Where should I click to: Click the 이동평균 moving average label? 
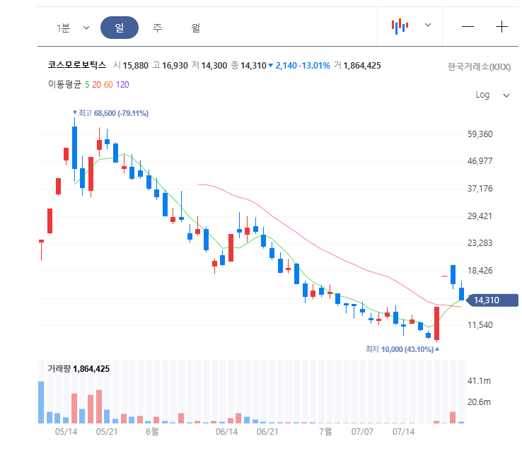point(65,84)
